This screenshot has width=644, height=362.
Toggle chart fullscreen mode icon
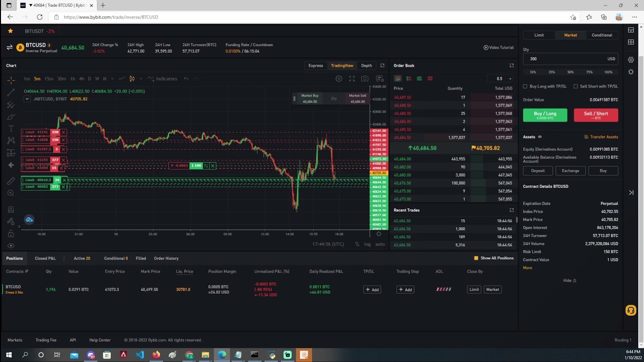coord(352,79)
